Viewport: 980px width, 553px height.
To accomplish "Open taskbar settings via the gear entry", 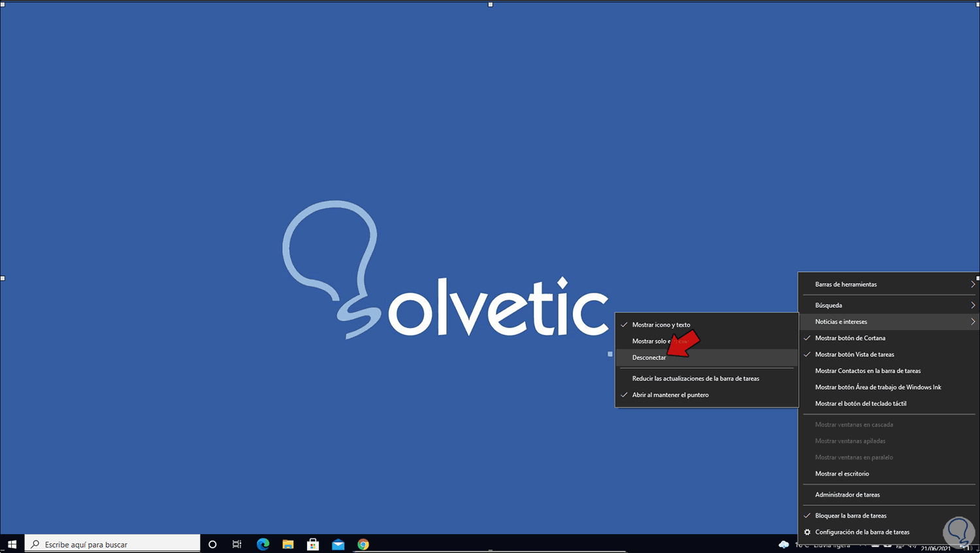I will [x=889, y=532].
